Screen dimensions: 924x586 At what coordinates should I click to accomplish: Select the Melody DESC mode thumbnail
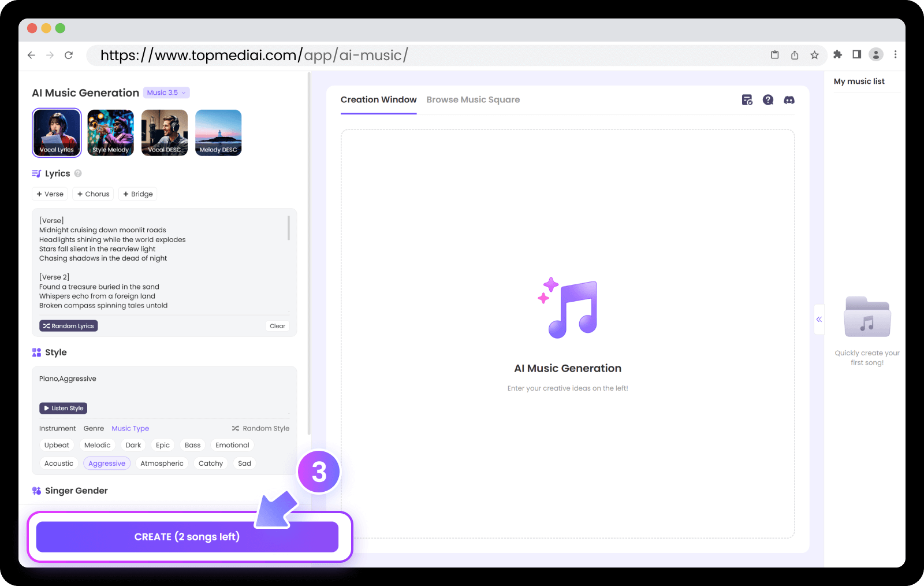pyautogui.click(x=218, y=133)
